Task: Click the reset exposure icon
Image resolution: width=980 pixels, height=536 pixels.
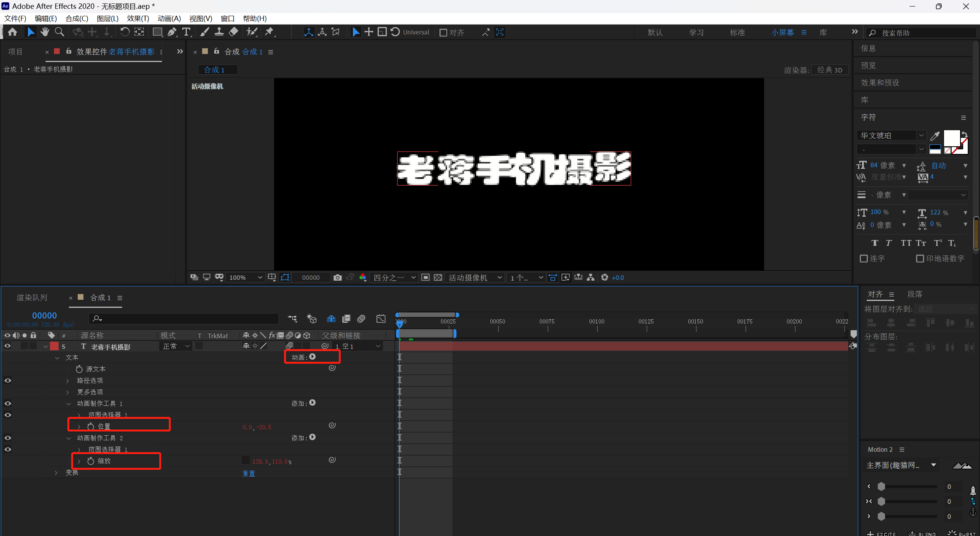Action: [x=604, y=278]
